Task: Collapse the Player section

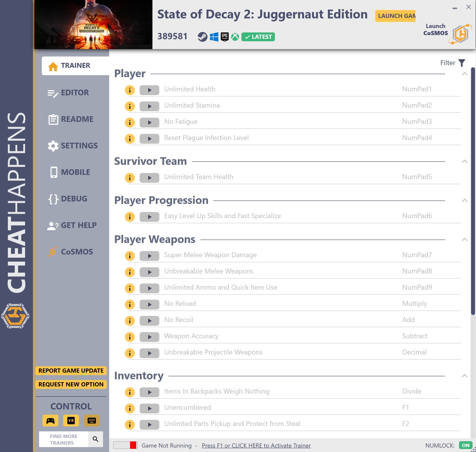Action: coord(464,73)
